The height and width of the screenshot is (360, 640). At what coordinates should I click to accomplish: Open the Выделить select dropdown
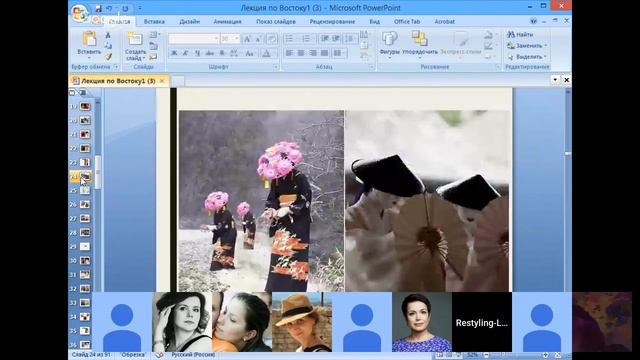tap(527, 57)
